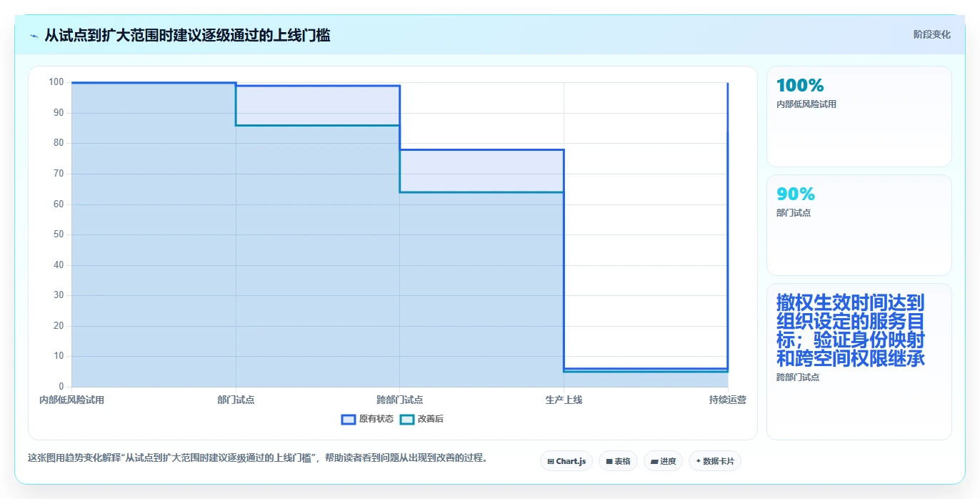Click the 90% value in the second card
980x499 pixels.
[796, 194]
